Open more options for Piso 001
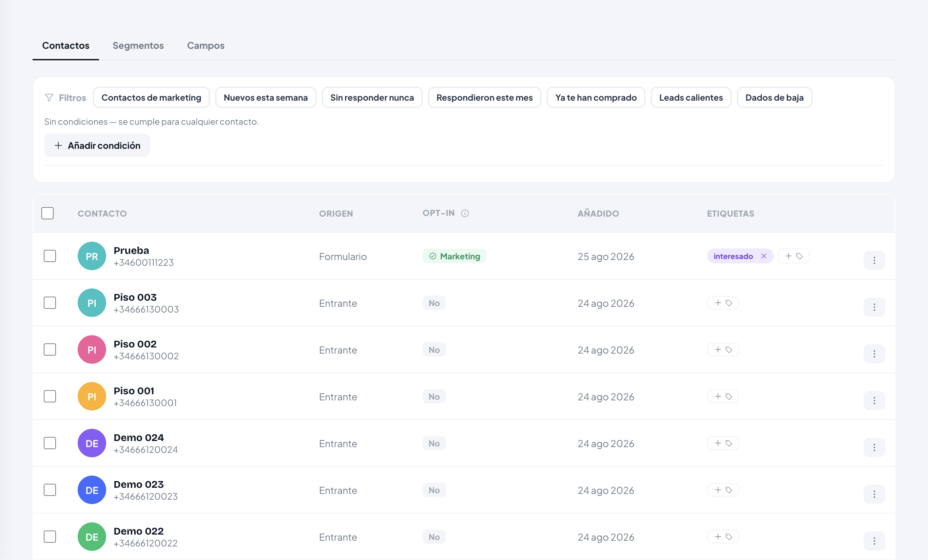 click(874, 400)
